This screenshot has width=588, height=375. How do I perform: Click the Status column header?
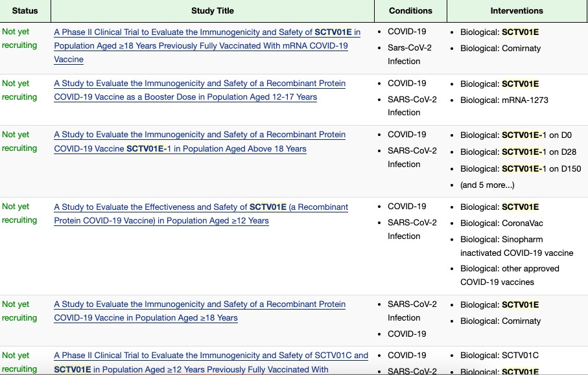(25, 11)
